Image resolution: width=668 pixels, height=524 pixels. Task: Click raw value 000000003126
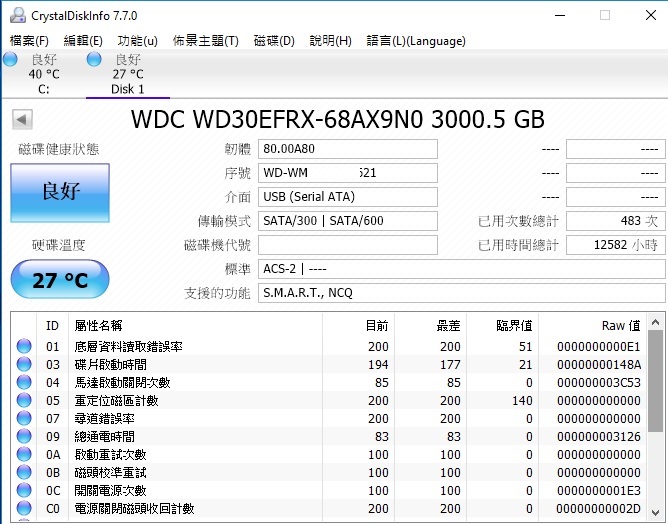tap(599, 437)
